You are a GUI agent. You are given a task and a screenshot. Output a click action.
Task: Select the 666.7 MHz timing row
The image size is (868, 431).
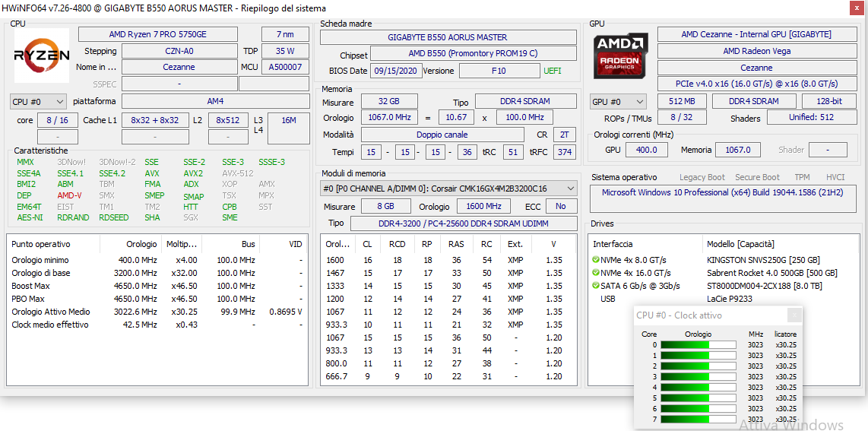tap(447, 376)
